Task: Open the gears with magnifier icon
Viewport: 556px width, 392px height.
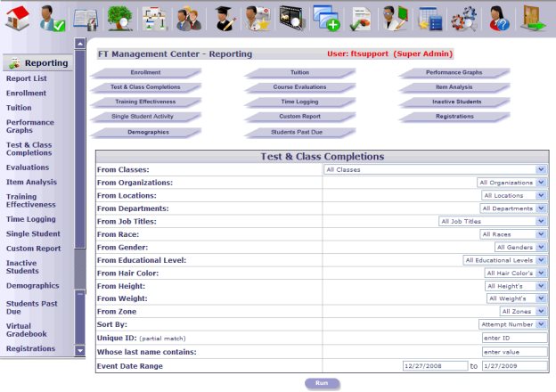Action: (x=464, y=19)
